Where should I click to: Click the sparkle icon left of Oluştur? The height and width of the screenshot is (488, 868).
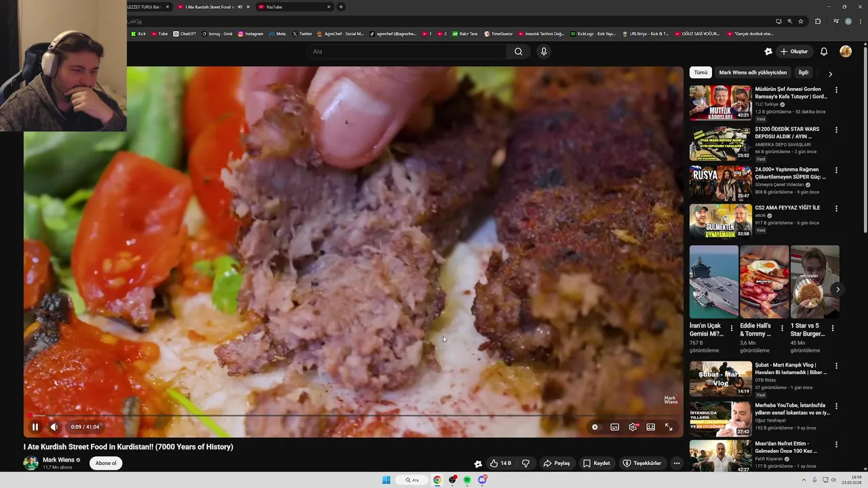pos(768,52)
